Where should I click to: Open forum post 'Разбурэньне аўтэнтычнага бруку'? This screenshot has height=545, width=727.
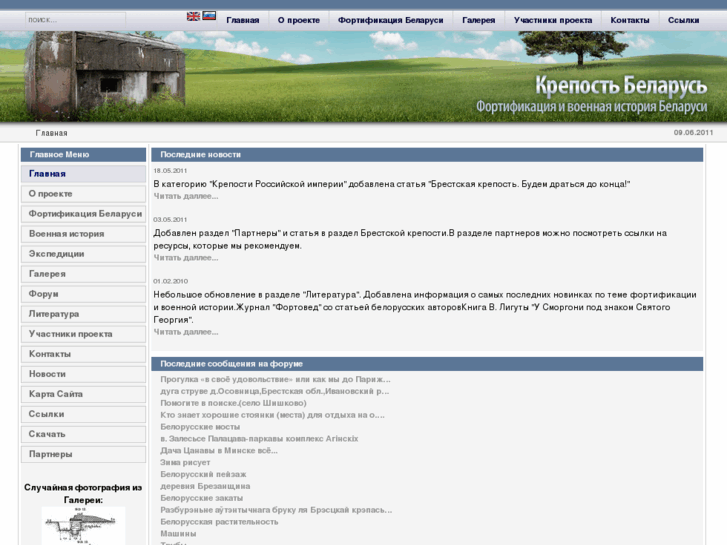[276, 510]
